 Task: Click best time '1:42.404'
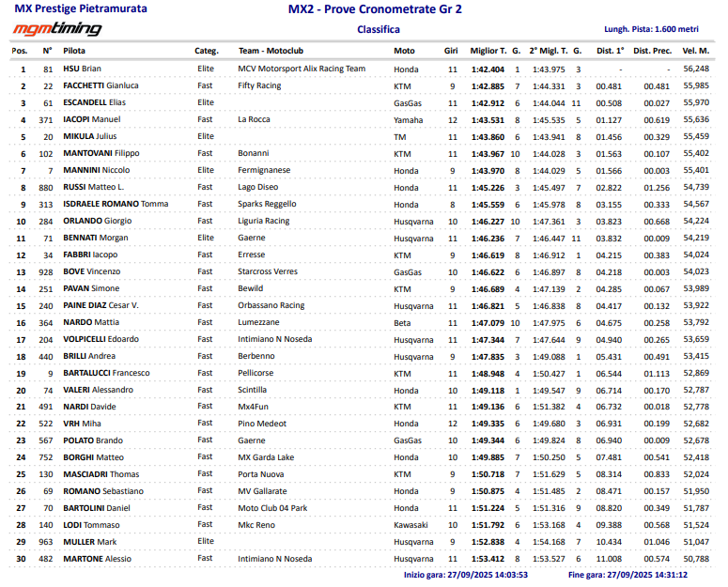point(488,70)
